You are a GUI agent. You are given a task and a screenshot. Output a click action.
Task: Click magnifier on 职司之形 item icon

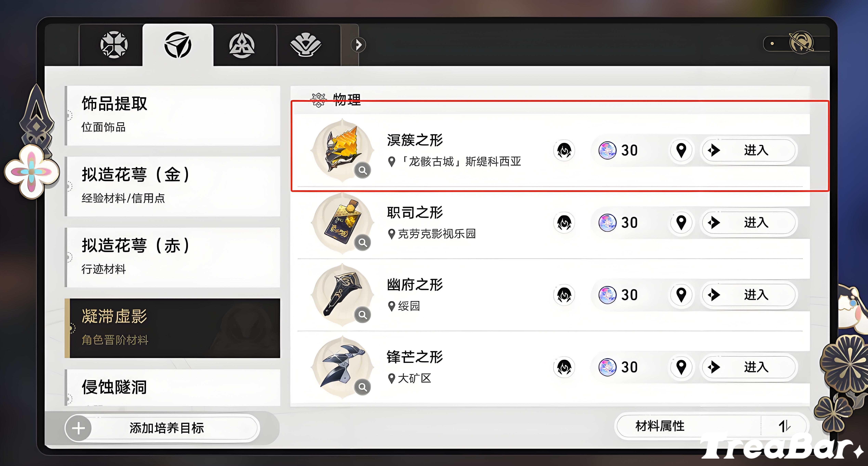363,242
